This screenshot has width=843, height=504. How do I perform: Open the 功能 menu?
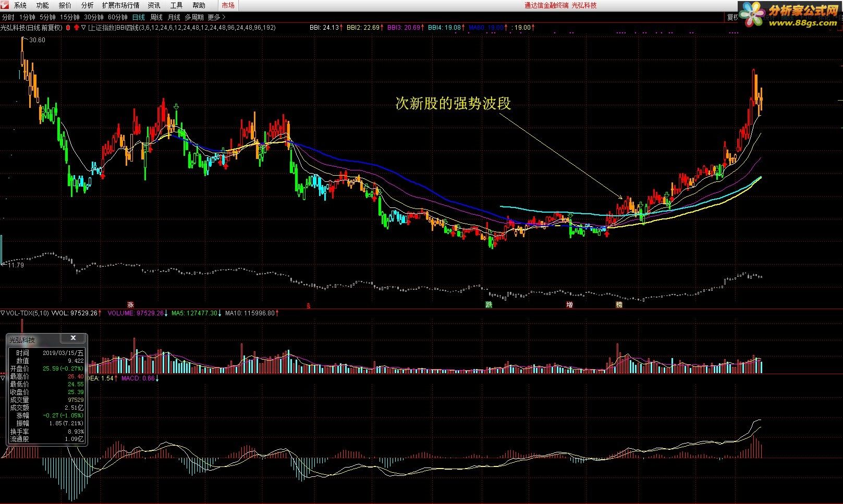point(43,5)
